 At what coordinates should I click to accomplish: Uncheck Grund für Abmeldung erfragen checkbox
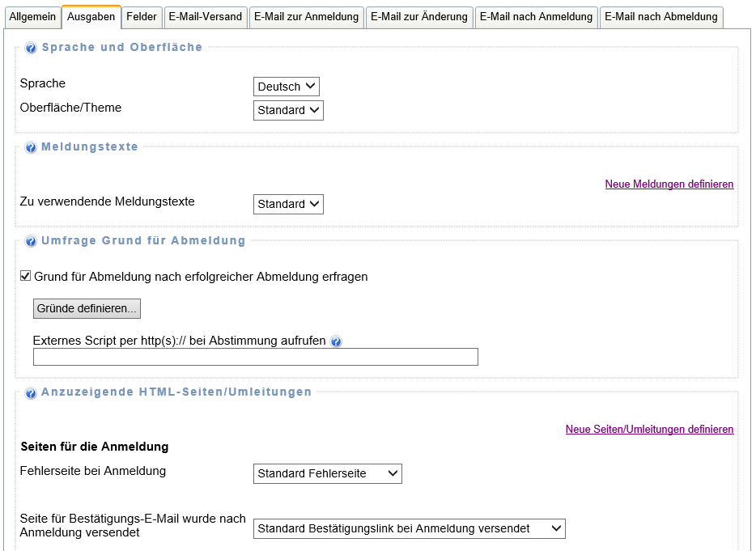click(26, 277)
